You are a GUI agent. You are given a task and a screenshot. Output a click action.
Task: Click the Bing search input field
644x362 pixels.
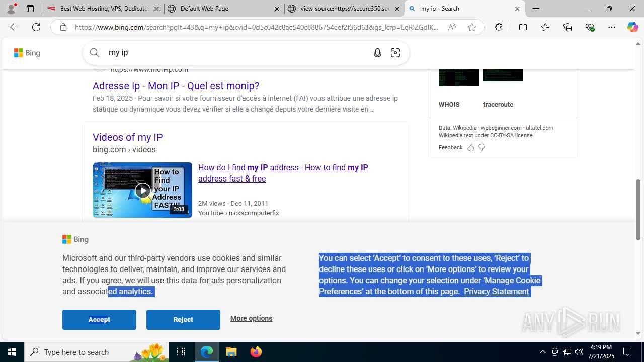(x=236, y=53)
